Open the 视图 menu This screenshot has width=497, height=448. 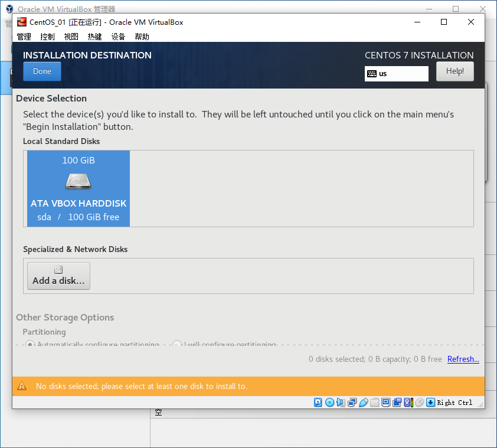(71, 37)
